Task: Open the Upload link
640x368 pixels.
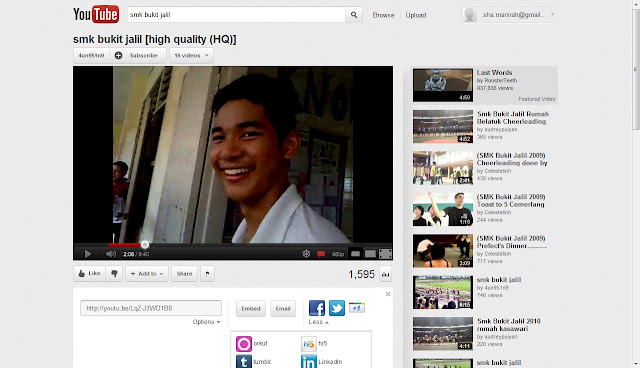Action: [x=416, y=15]
